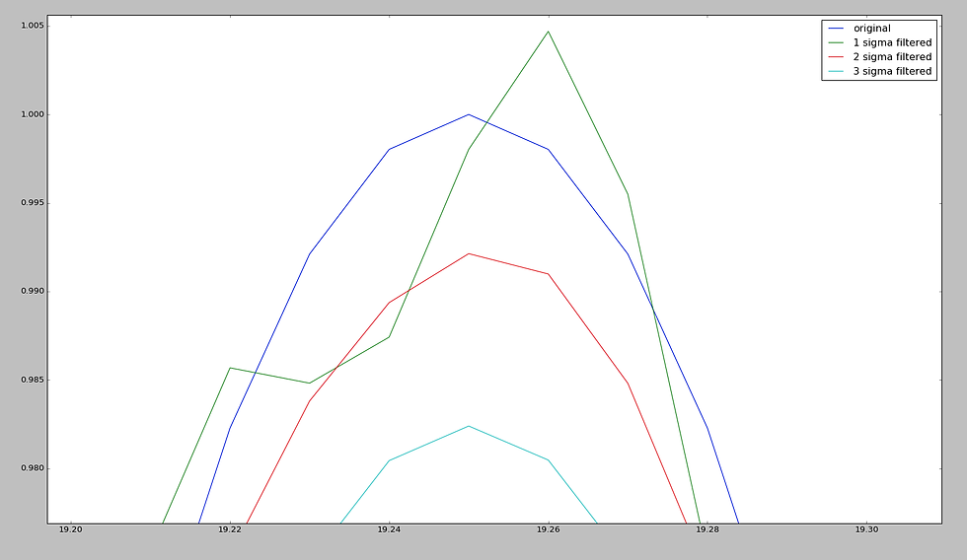
Task: Click the red line sample in legend
Action: 836,56
